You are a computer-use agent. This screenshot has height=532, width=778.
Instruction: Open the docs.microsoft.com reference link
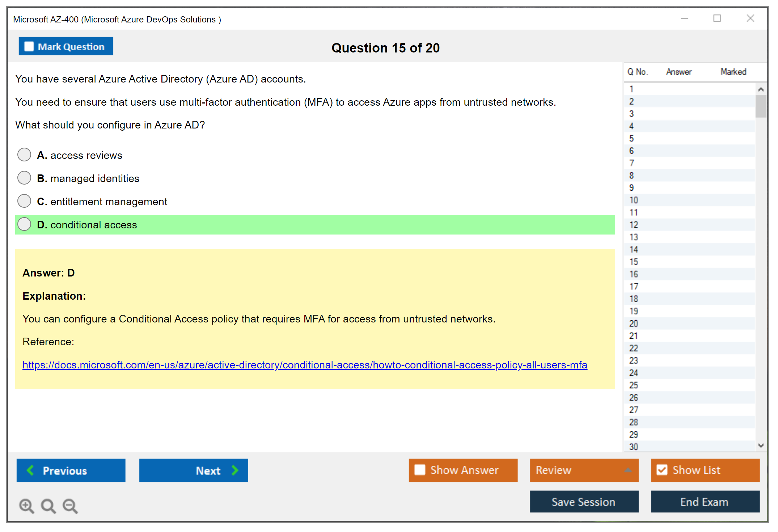tap(304, 365)
